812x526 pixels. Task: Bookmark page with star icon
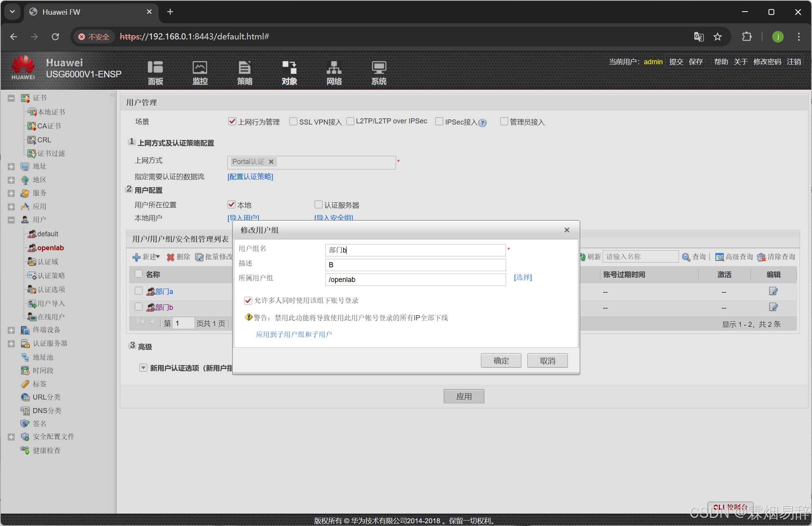(718, 37)
